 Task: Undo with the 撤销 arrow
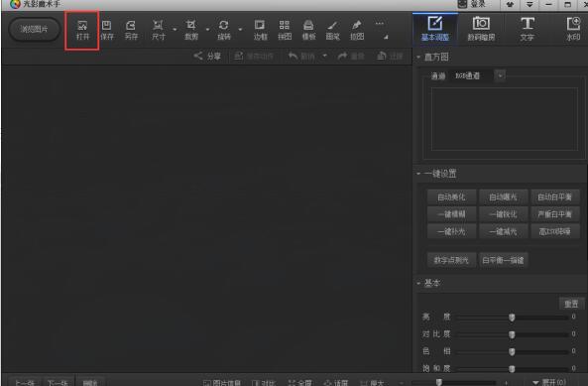301,57
